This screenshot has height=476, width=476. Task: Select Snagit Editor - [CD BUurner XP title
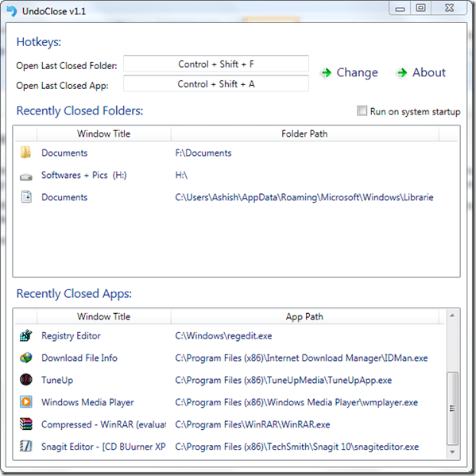pyautogui.click(x=103, y=447)
